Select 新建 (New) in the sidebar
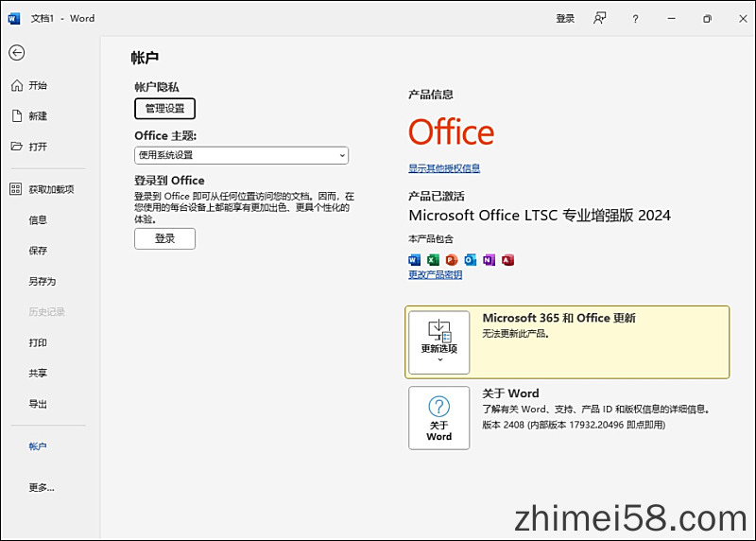Image resolution: width=756 pixels, height=541 pixels. (x=37, y=115)
